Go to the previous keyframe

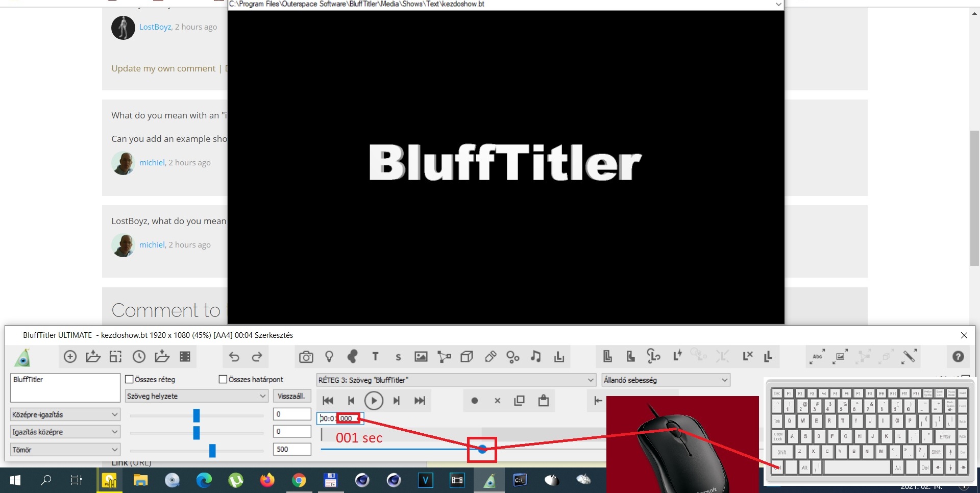pos(351,401)
